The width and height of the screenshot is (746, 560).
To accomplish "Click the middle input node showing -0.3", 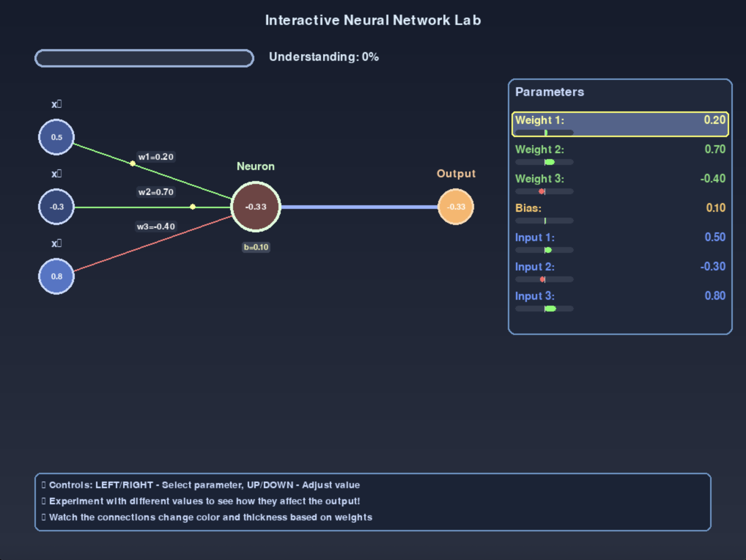I will point(56,207).
